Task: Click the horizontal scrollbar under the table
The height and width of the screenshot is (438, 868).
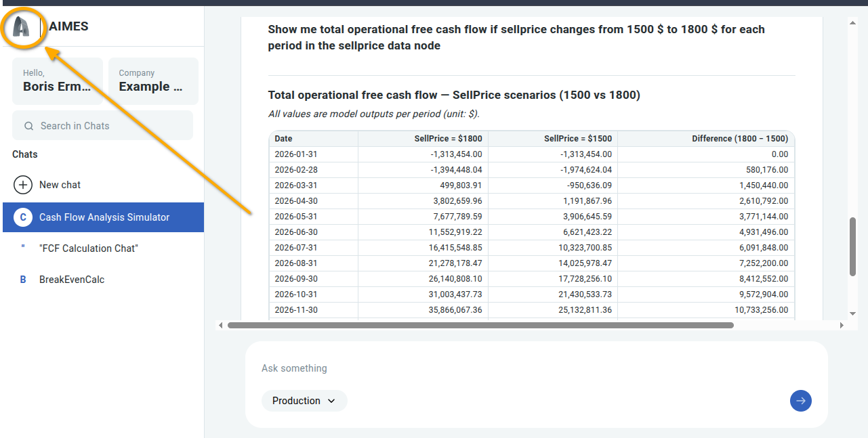Action: (480, 326)
